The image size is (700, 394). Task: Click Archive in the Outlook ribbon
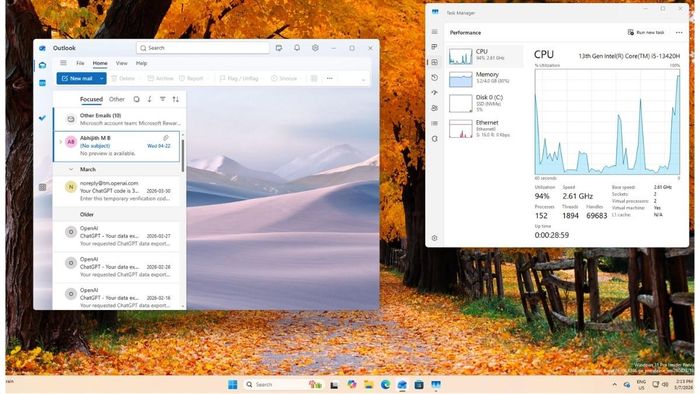click(x=160, y=78)
